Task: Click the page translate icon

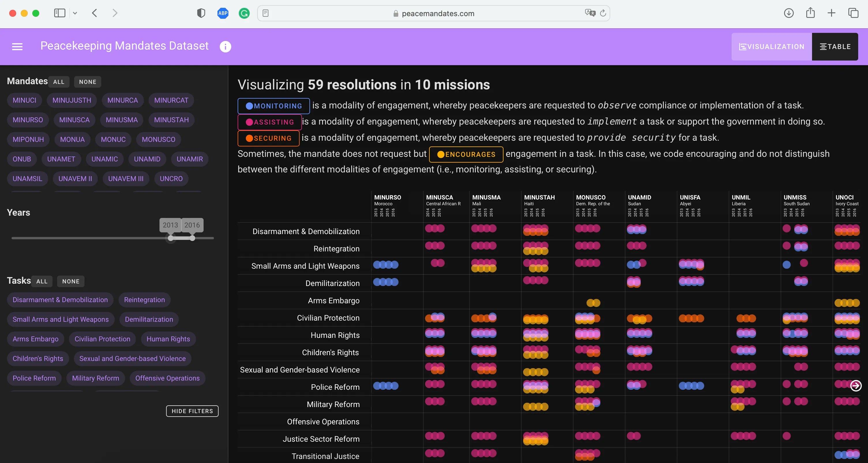Action: click(590, 13)
